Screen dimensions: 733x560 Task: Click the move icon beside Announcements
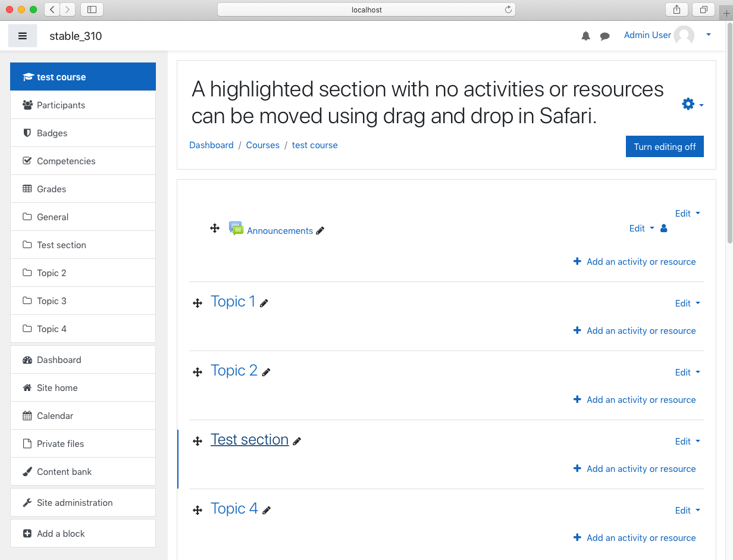tap(215, 229)
